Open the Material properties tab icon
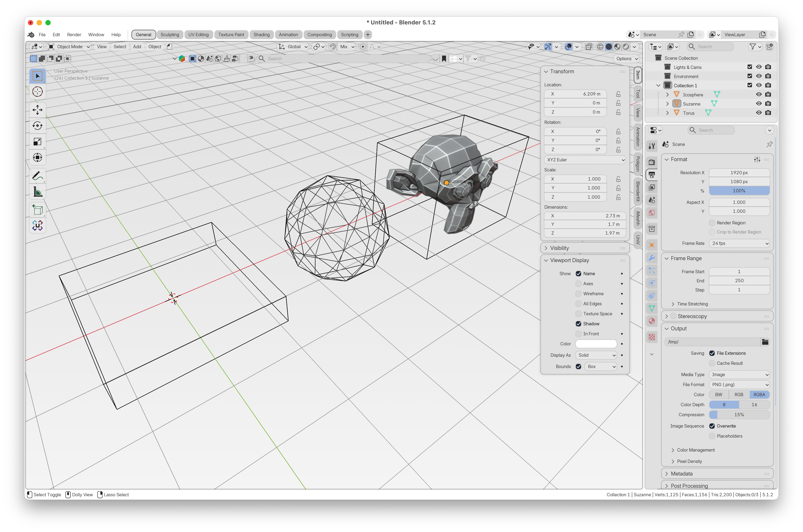The width and height of the screenshot is (803, 532). tap(652, 321)
